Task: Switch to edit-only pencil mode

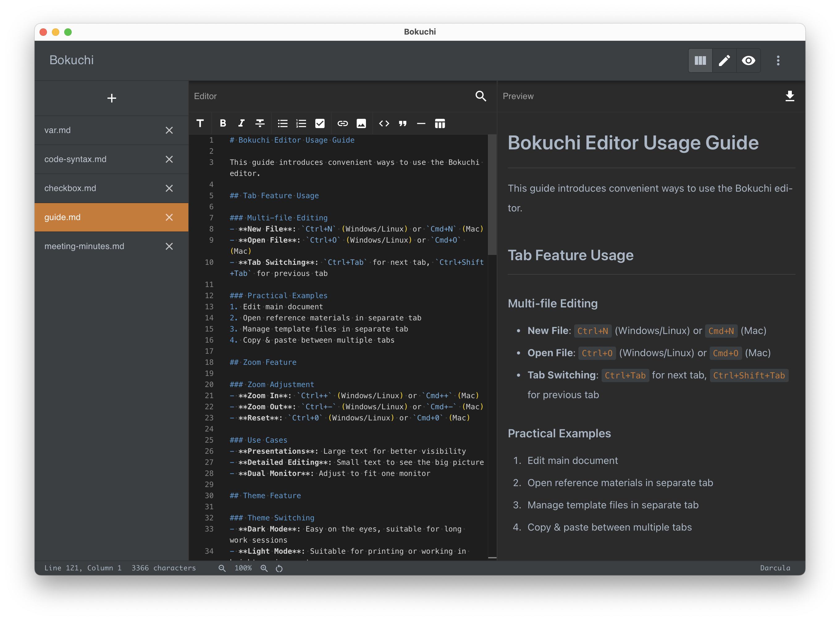Action: (724, 60)
